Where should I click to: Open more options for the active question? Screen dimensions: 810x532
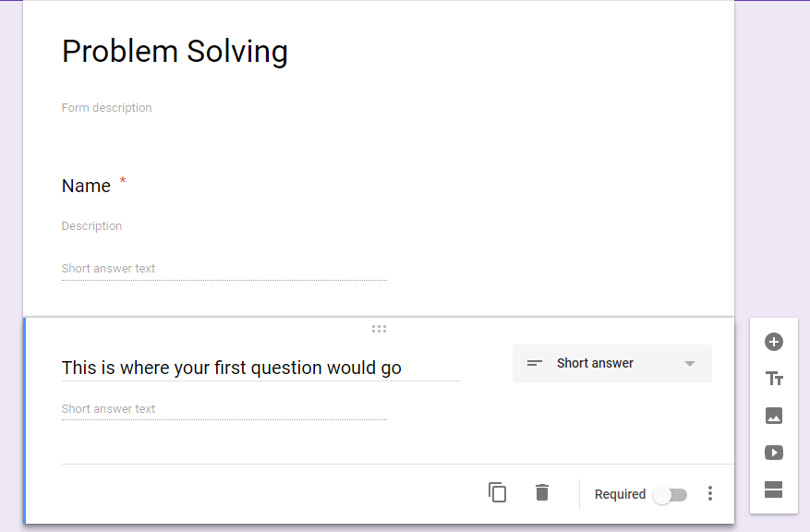[709, 493]
